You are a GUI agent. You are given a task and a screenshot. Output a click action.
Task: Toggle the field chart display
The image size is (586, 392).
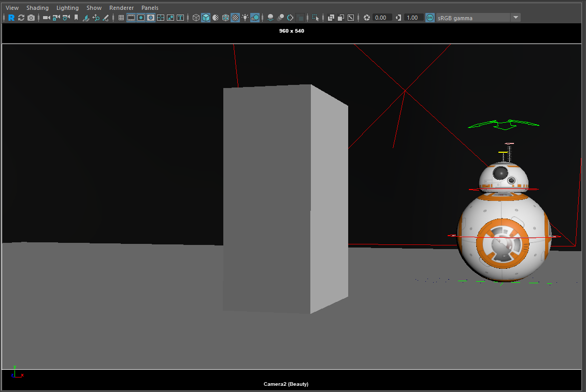click(161, 18)
